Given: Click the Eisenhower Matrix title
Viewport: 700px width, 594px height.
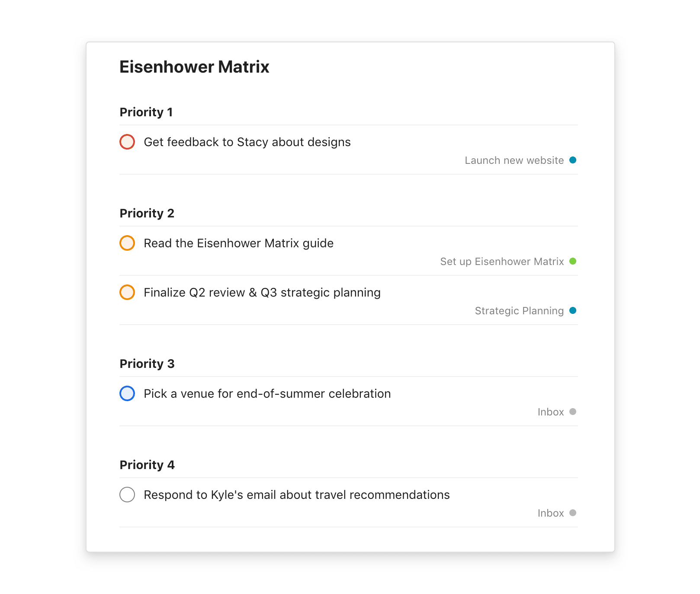Looking at the screenshot, I should point(194,67).
